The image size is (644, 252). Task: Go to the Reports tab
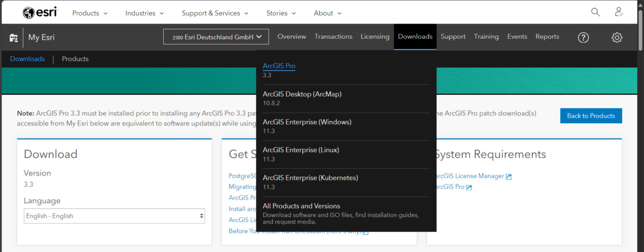[x=547, y=37]
